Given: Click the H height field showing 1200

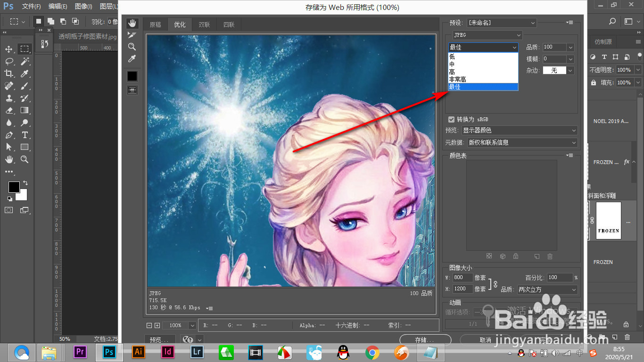Looking at the screenshot, I should coord(462,289).
